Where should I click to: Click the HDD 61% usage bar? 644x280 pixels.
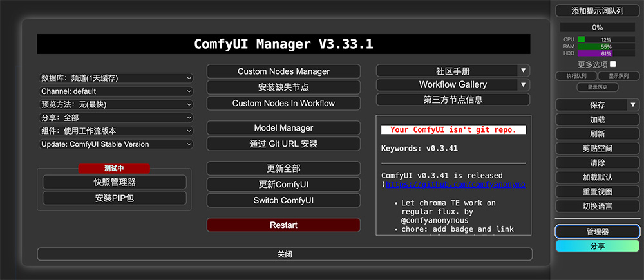[x=606, y=53]
